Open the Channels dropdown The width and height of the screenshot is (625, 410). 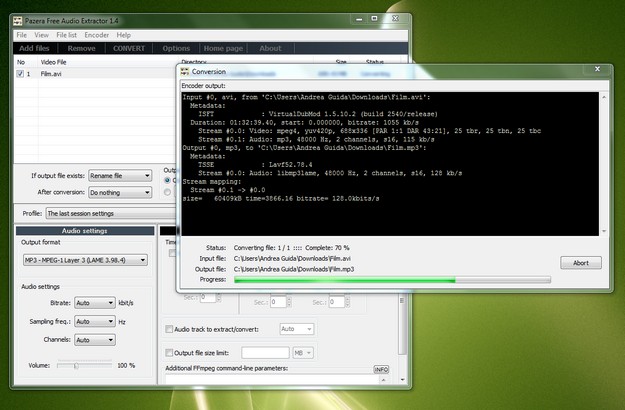point(95,340)
